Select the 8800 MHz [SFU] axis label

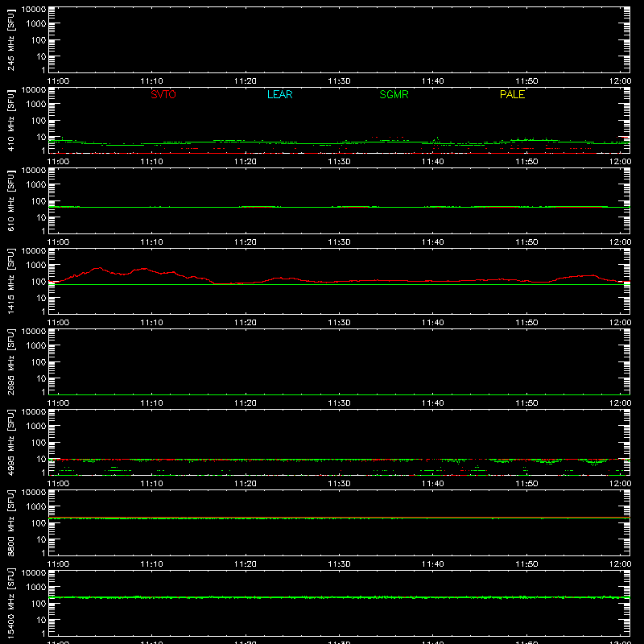[10, 522]
